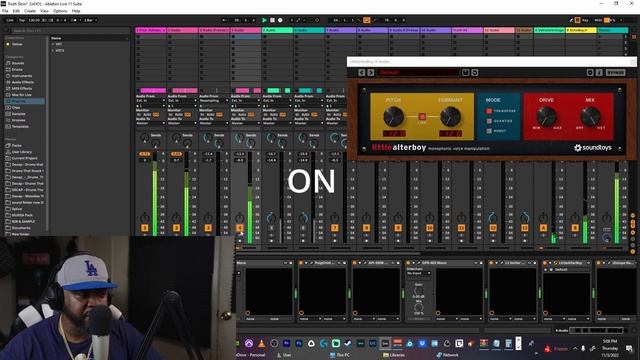Toggle Bypass on Little AlterBoy

click(x=616, y=73)
